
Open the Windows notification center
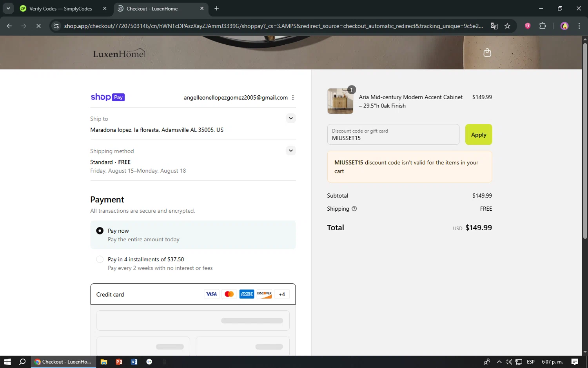point(575,362)
